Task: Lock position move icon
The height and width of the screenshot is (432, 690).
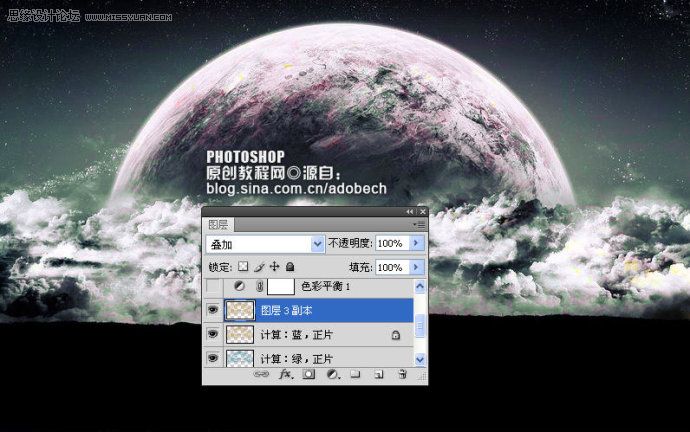Action: point(274,266)
